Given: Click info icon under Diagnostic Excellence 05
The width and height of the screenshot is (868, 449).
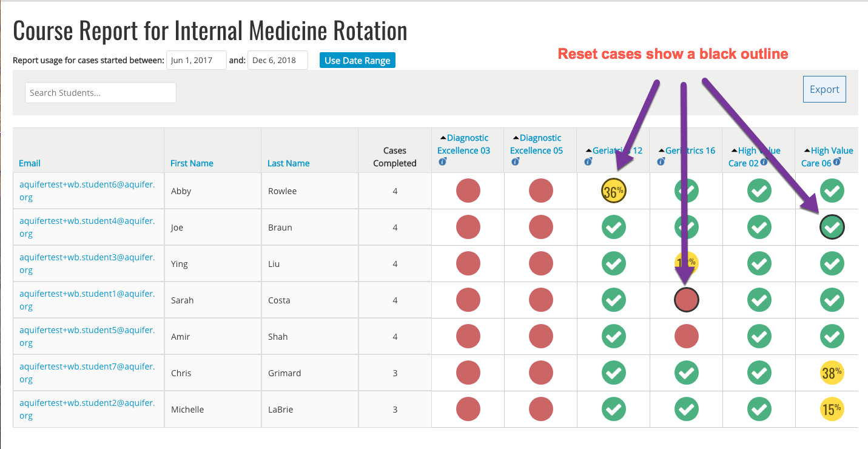Looking at the screenshot, I should coord(515,162).
